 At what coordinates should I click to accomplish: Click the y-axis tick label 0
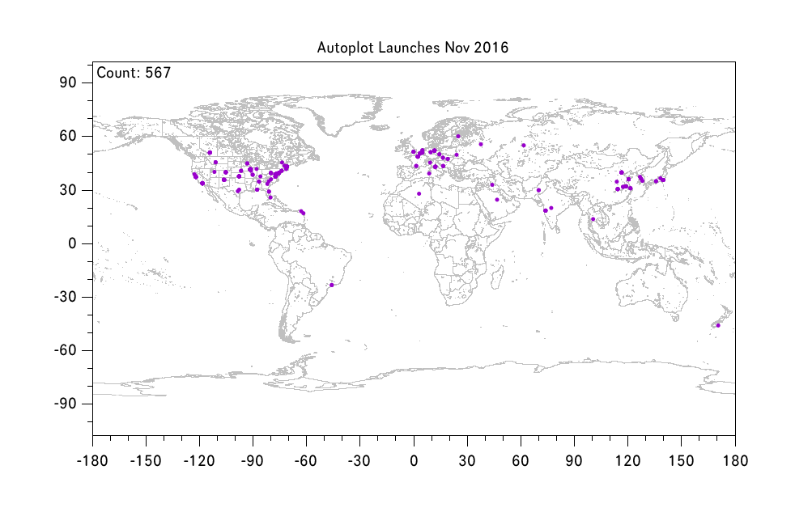point(72,243)
